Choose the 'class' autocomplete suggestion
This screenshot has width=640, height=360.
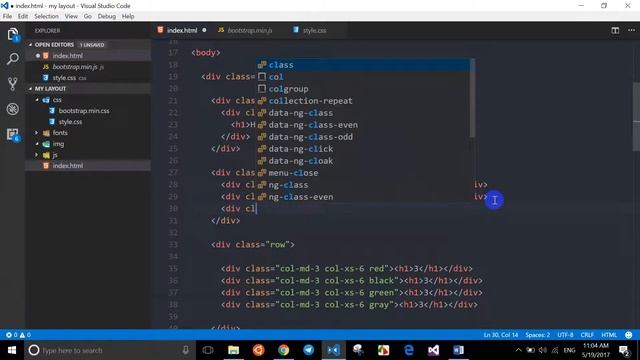coord(363,65)
